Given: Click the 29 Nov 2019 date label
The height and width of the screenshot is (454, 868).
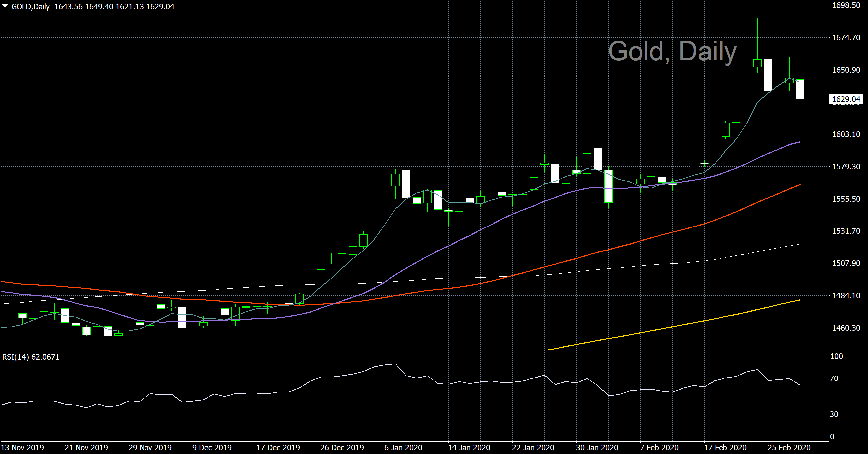Looking at the screenshot, I should click(x=150, y=448).
